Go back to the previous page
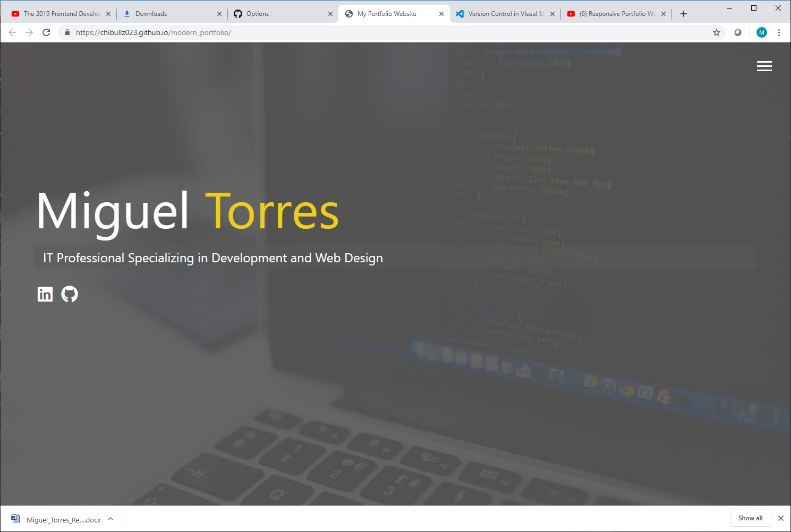The image size is (791, 532). [12, 32]
